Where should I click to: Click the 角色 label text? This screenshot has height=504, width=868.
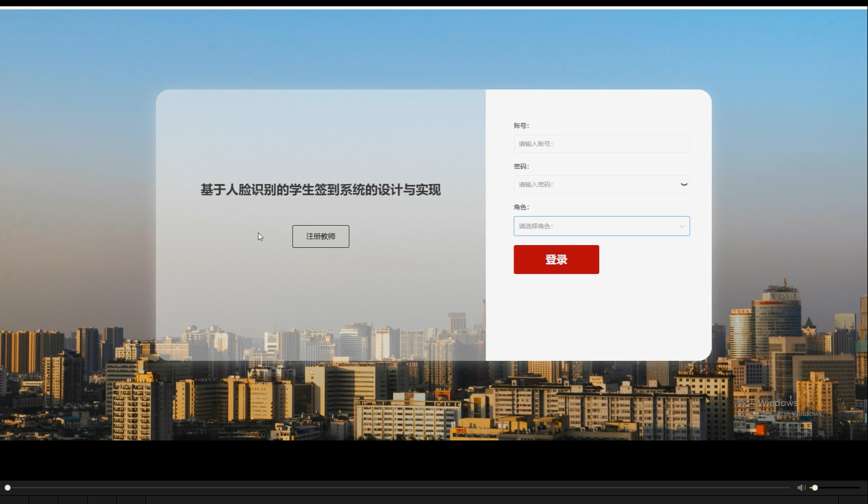tap(521, 207)
